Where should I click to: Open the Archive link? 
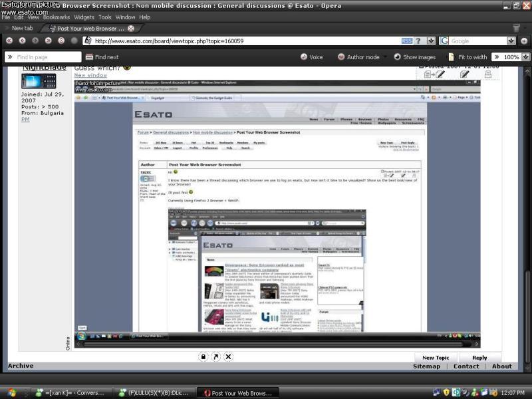[x=21, y=366]
